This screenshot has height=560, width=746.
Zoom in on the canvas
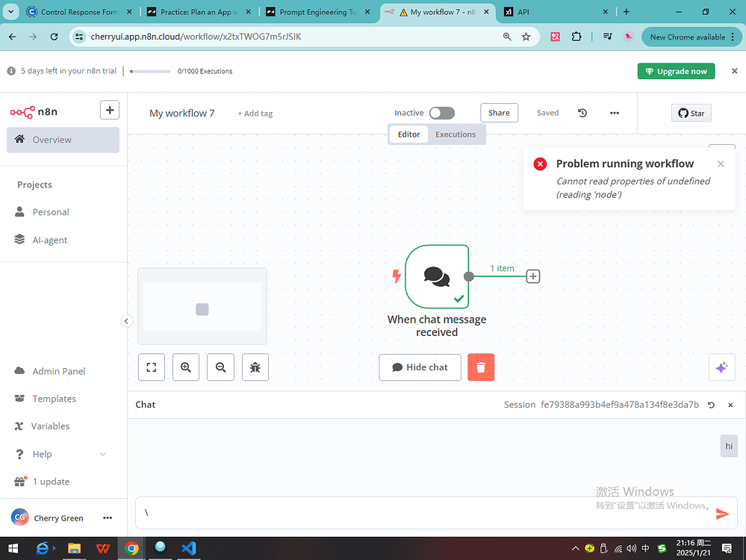tap(186, 367)
